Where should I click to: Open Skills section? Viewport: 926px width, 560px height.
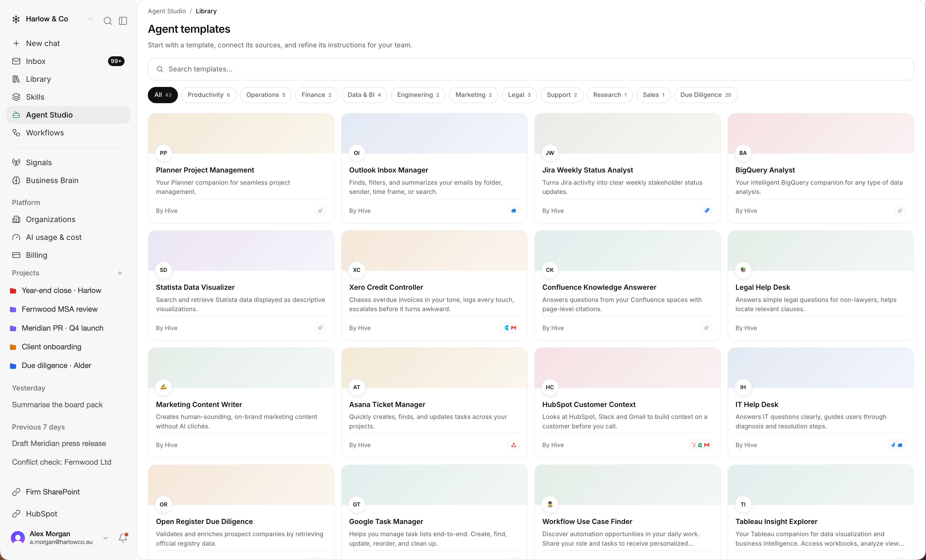[x=68, y=97]
